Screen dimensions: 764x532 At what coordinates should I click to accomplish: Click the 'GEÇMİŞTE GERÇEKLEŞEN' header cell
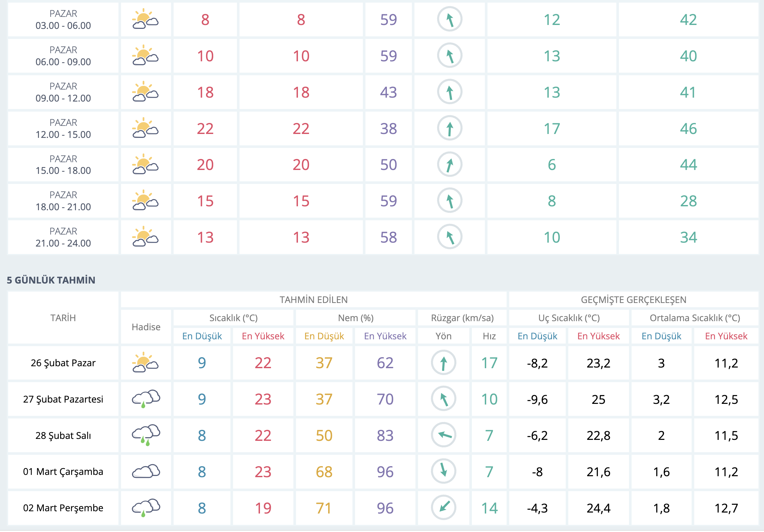(634, 300)
